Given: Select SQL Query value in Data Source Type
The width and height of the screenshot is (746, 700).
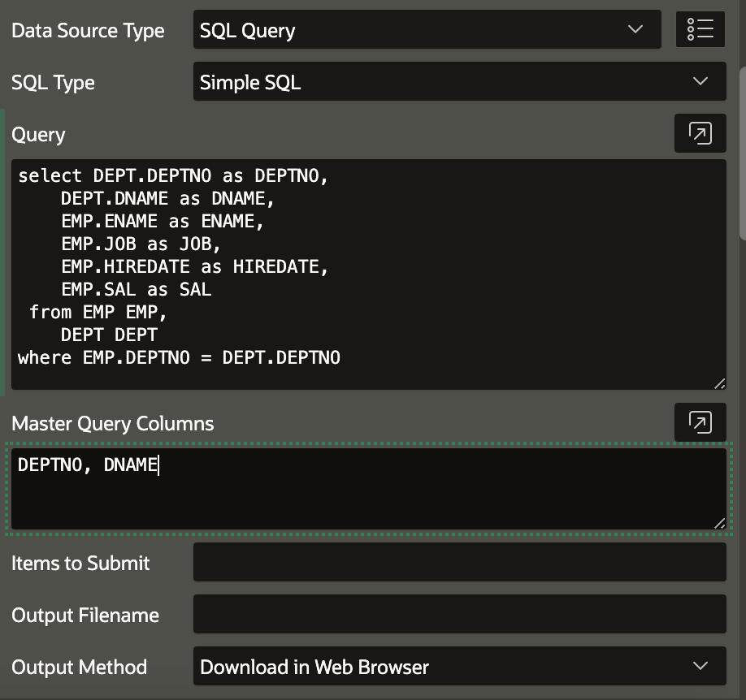Looking at the screenshot, I should coord(247,30).
